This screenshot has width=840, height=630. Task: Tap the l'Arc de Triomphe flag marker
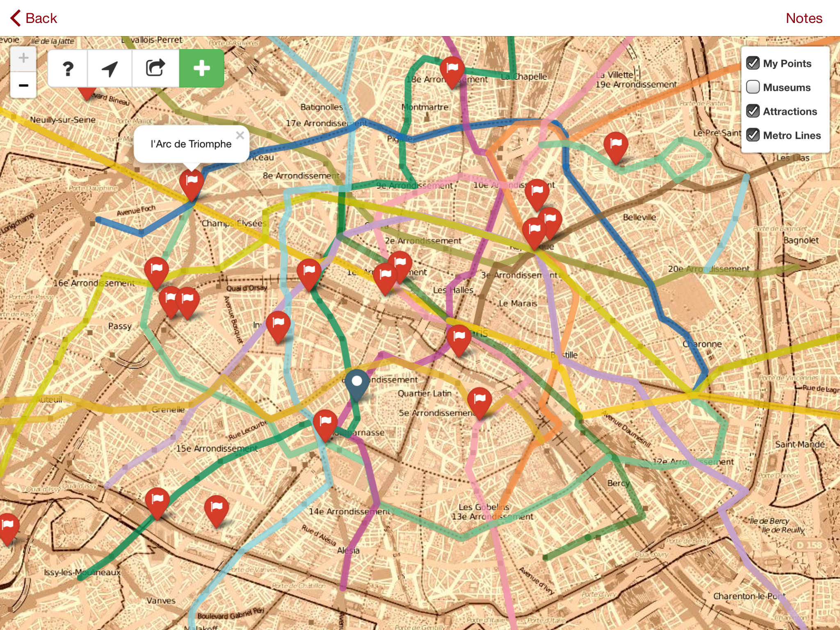coord(192,185)
